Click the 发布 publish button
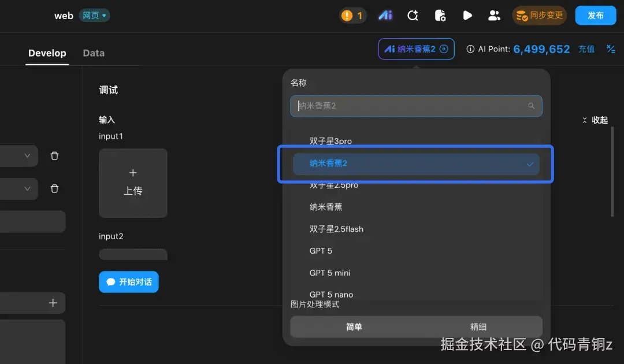The width and height of the screenshot is (624, 364). (595, 16)
